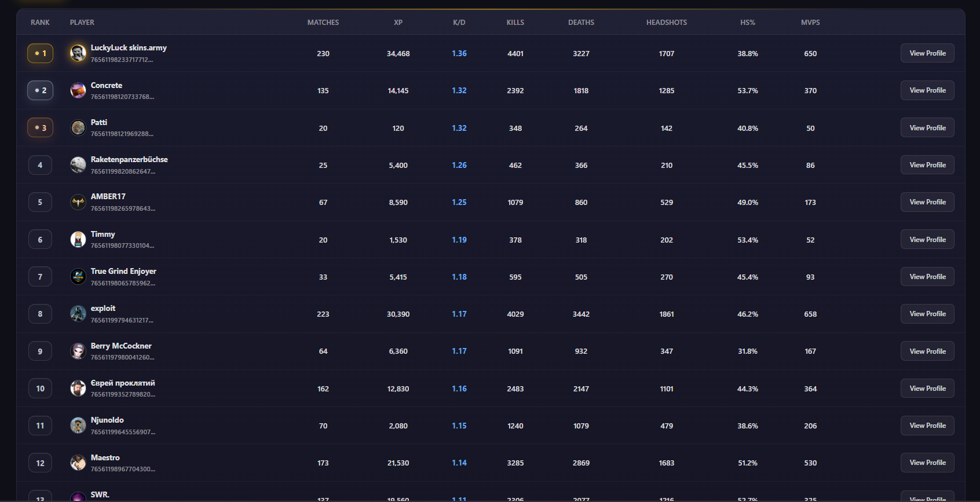The width and height of the screenshot is (980, 502).
Task: Click player name True Grind Enjoyer
Action: pyautogui.click(x=123, y=271)
